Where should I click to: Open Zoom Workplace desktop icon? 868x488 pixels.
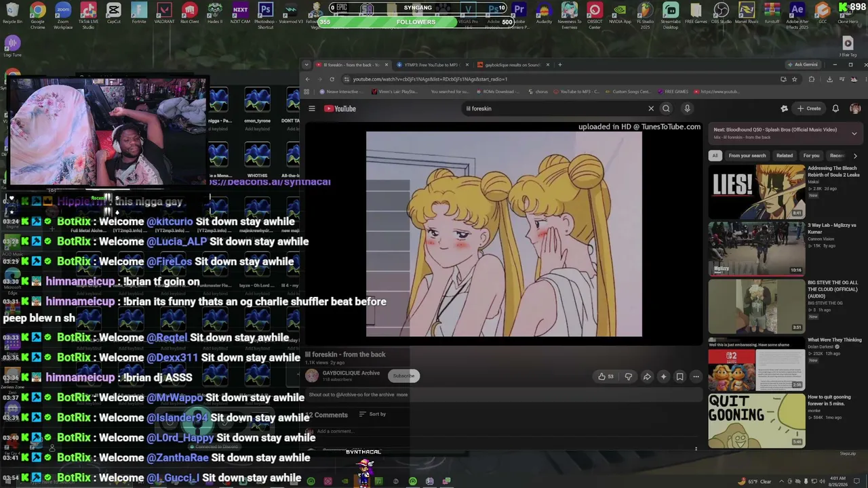[63, 15]
